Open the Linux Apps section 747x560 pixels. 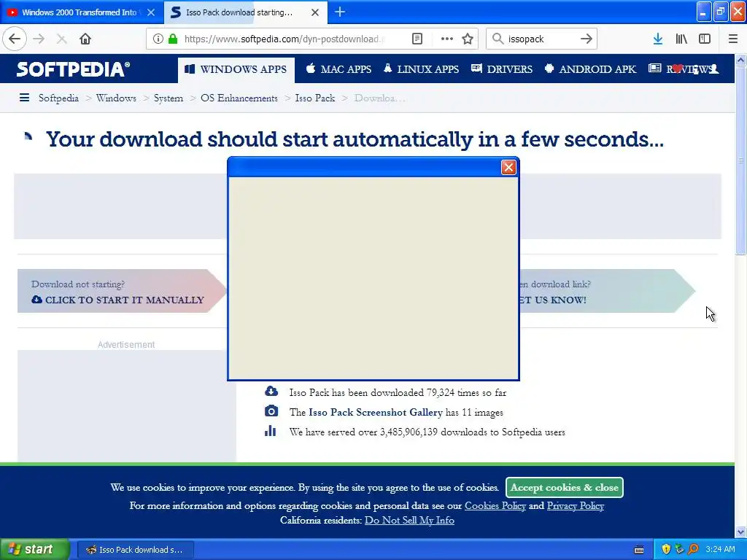(421, 69)
